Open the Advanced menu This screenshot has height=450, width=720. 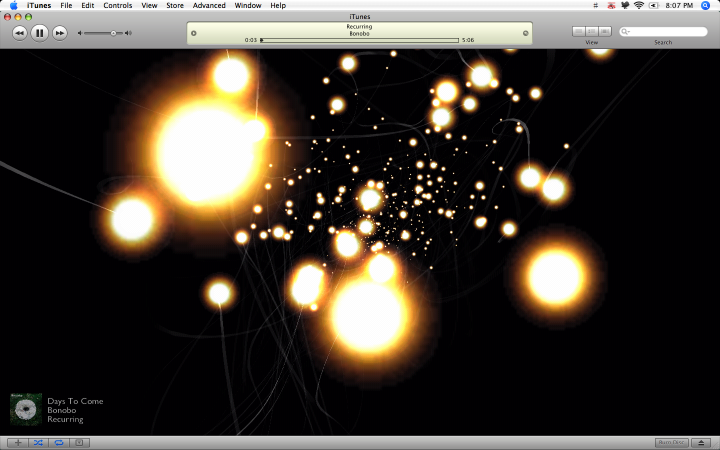point(209,6)
